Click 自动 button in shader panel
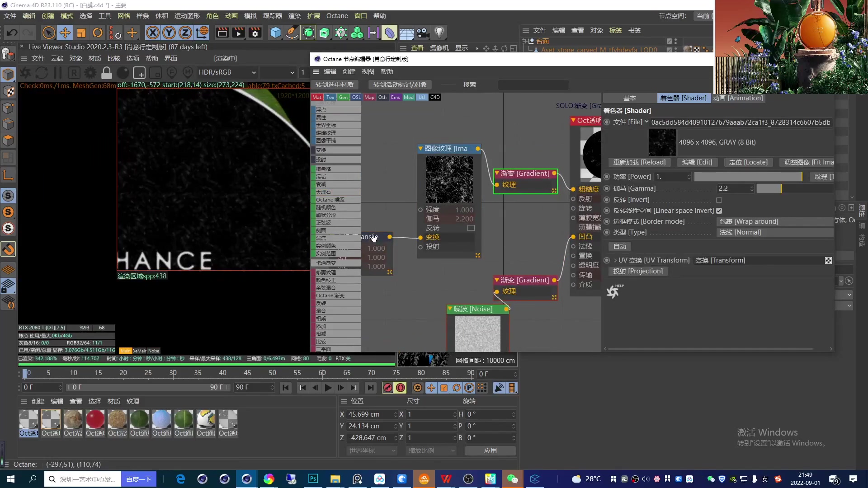The height and width of the screenshot is (488, 868). pos(620,246)
